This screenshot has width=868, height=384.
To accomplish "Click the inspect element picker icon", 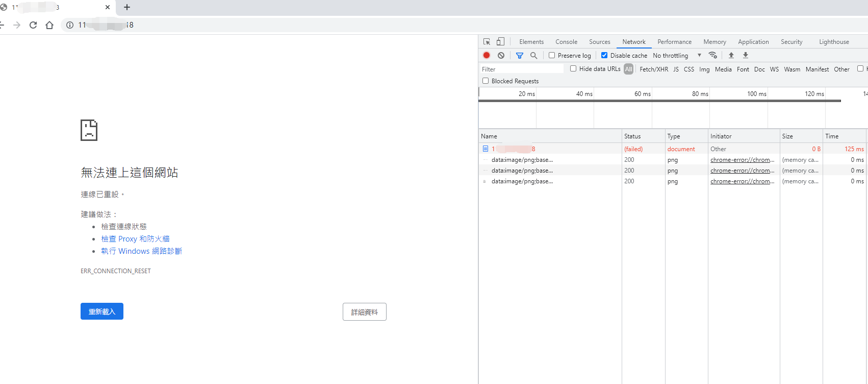I will click(487, 42).
